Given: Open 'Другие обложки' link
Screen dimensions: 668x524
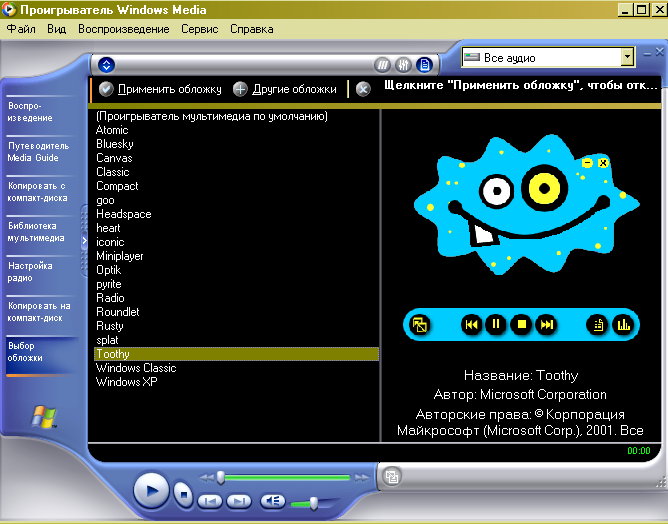Looking at the screenshot, I should [294, 89].
